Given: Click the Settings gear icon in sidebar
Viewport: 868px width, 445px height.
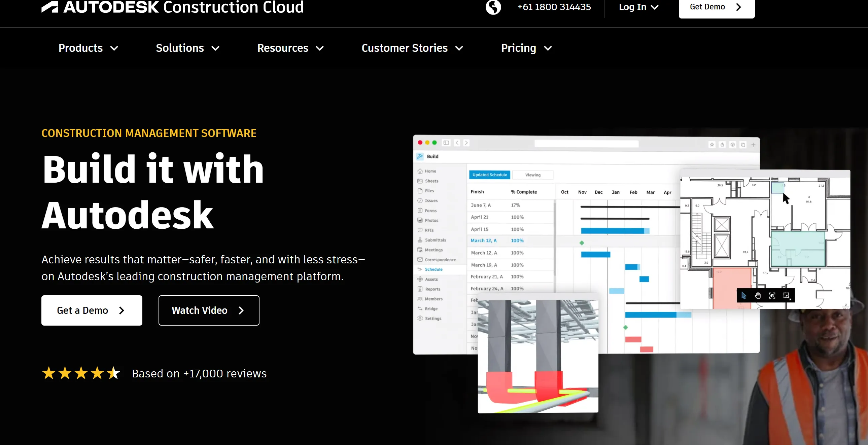Looking at the screenshot, I should tap(420, 318).
